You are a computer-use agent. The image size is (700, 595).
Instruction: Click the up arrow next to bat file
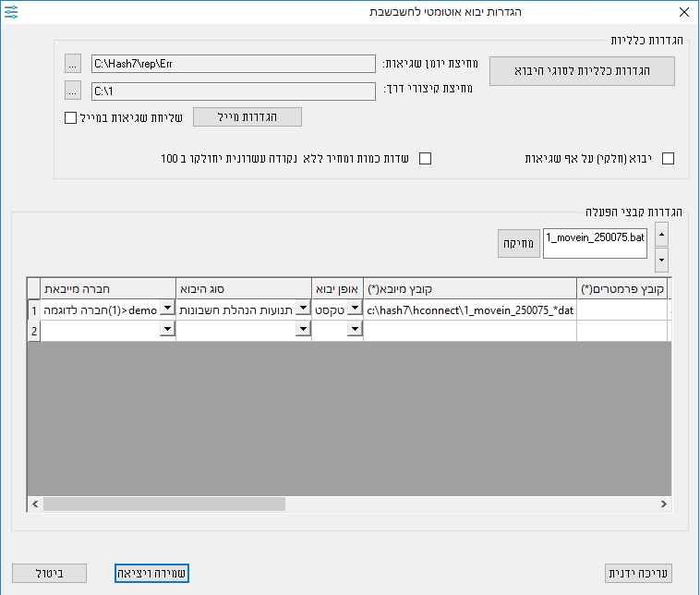[661, 235]
